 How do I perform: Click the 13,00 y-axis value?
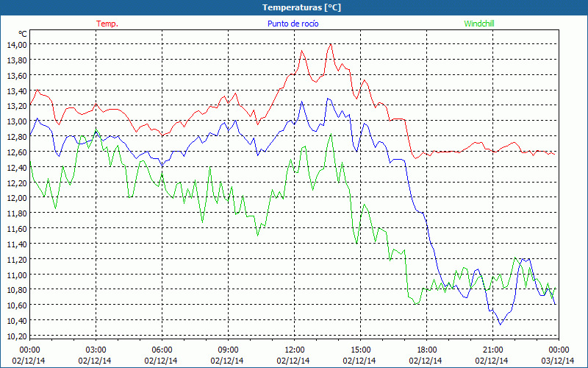click(17, 121)
